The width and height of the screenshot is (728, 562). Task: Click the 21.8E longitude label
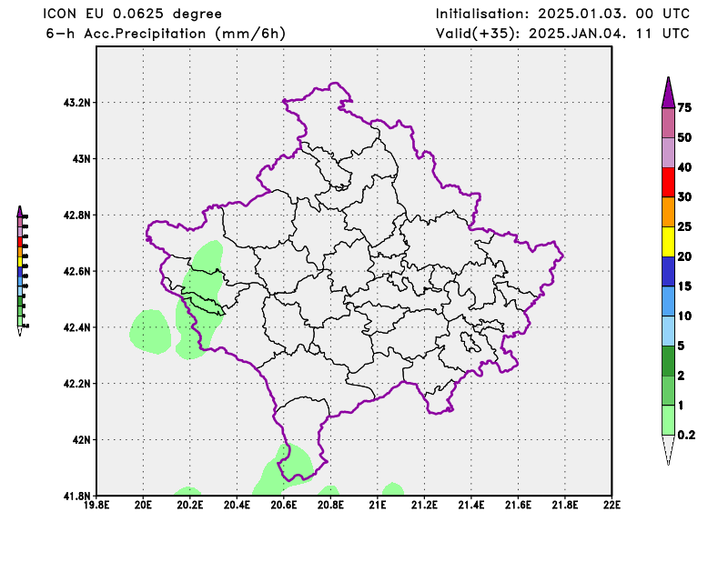(x=565, y=505)
